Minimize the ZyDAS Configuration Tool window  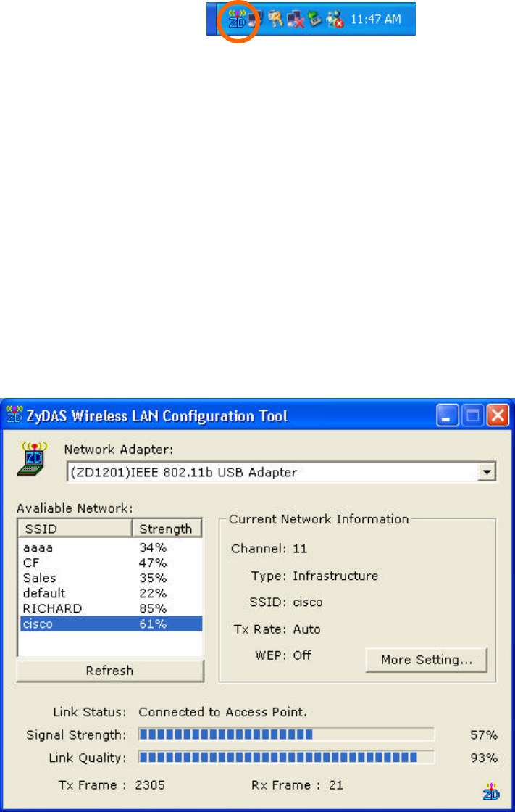(x=447, y=415)
